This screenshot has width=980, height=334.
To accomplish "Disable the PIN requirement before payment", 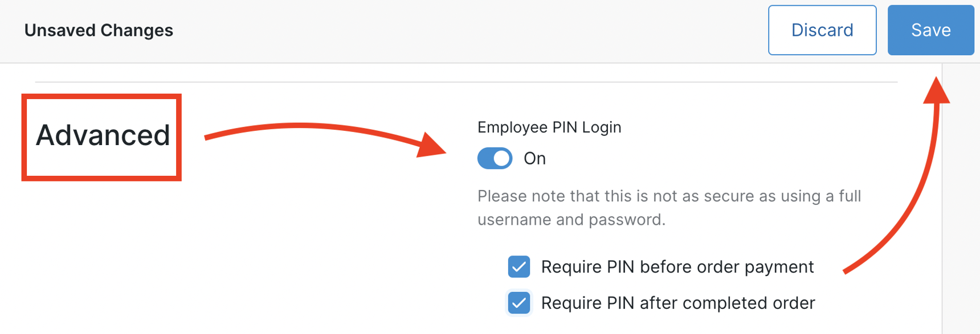I will pyautogui.click(x=518, y=266).
